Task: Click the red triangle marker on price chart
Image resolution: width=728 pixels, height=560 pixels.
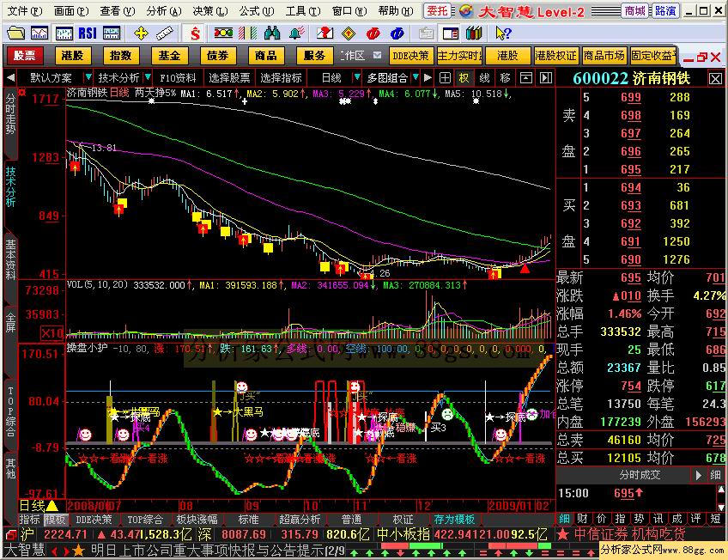Action: click(525, 268)
